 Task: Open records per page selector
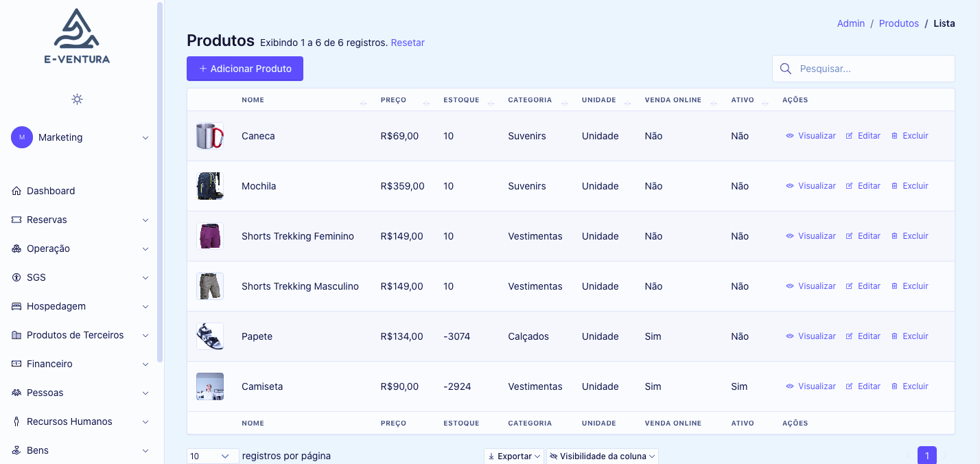click(x=212, y=456)
